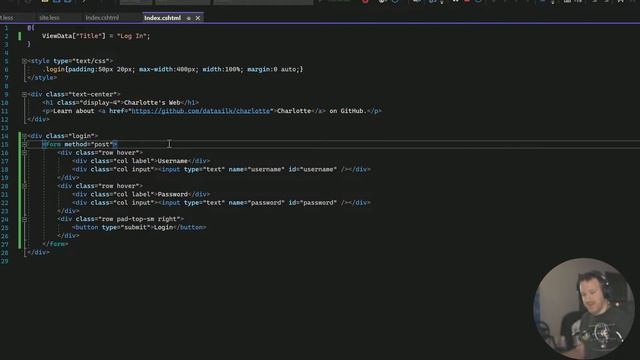Click the Password label text on line 21
The height and width of the screenshot is (360, 640).
point(173,194)
